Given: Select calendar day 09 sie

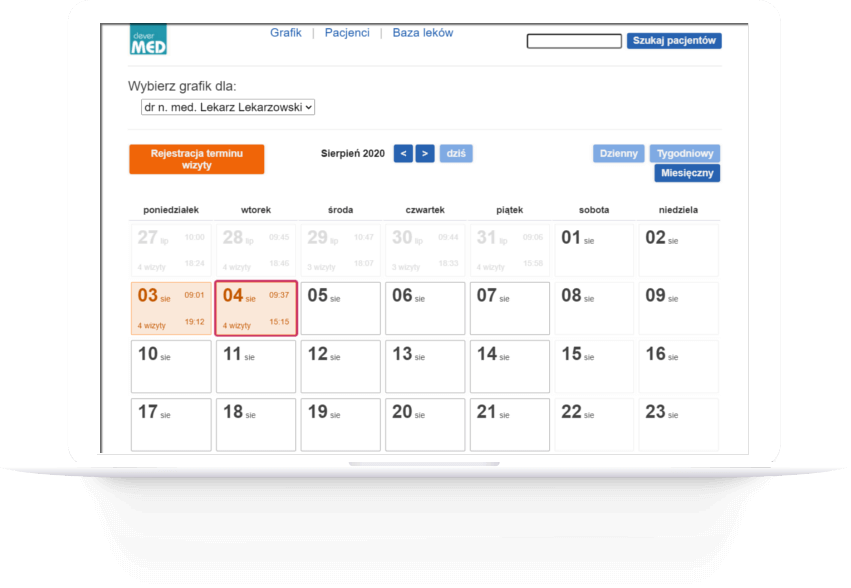Looking at the screenshot, I should (x=678, y=308).
